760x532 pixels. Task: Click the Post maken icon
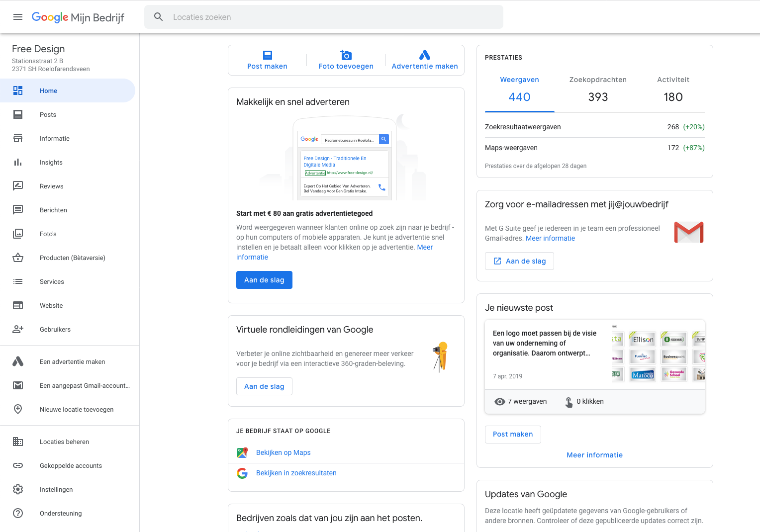[267, 55]
